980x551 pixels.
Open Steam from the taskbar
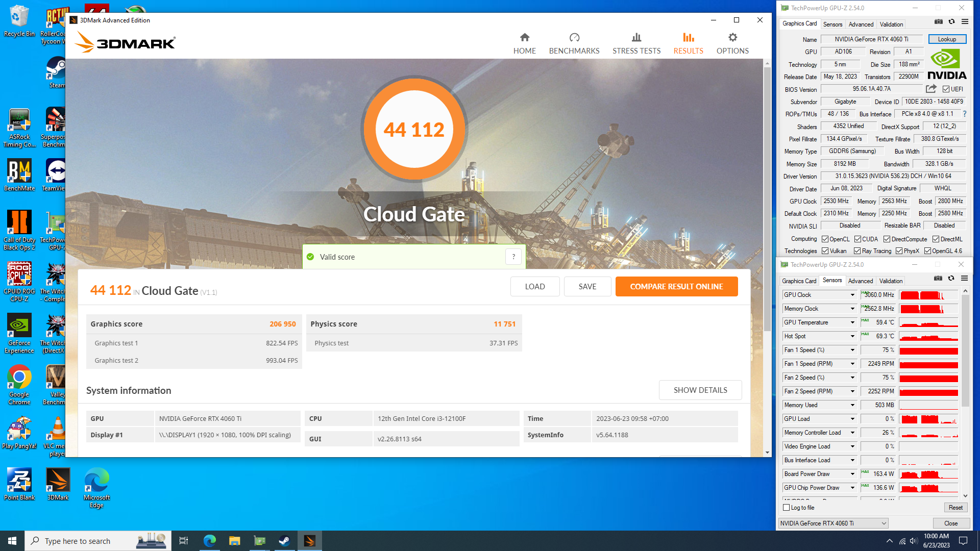point(284,541)
